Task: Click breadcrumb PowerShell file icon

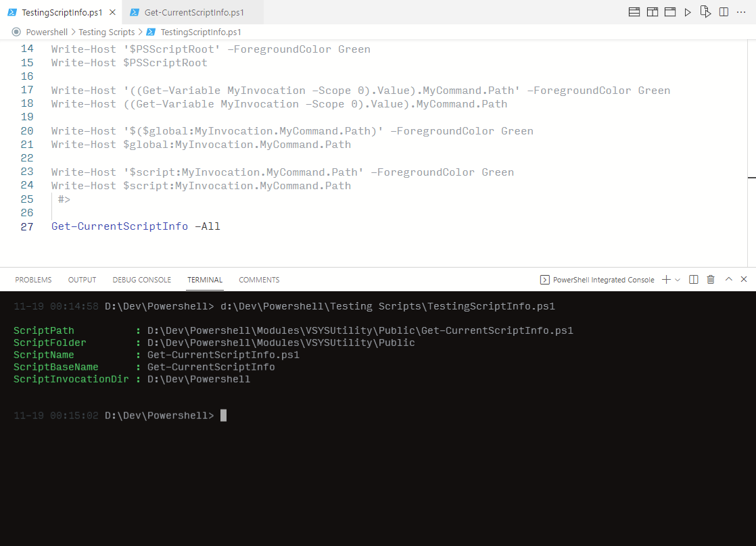Action: pos(151,32)
